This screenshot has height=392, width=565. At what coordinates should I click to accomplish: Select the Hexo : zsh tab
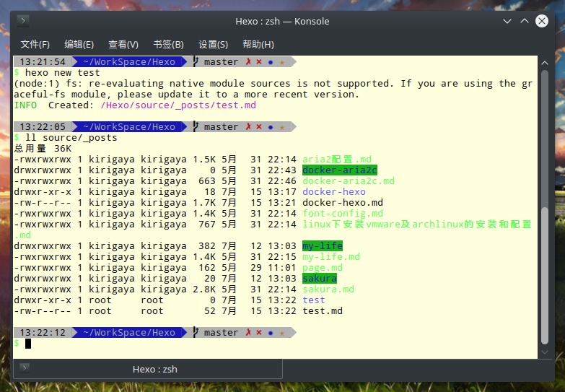148,369
